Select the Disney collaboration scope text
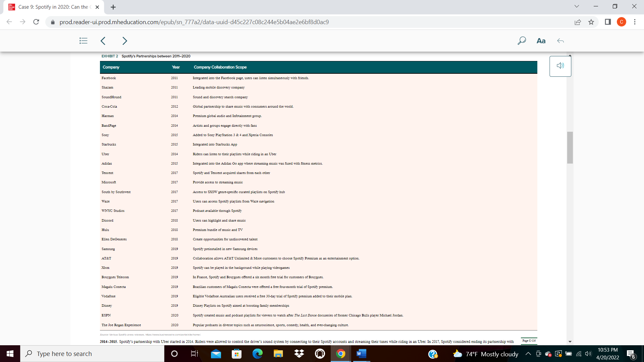Image resolution: width=644 pixels, height=362 pixels. pyautogui.click(x=241, y=306)
